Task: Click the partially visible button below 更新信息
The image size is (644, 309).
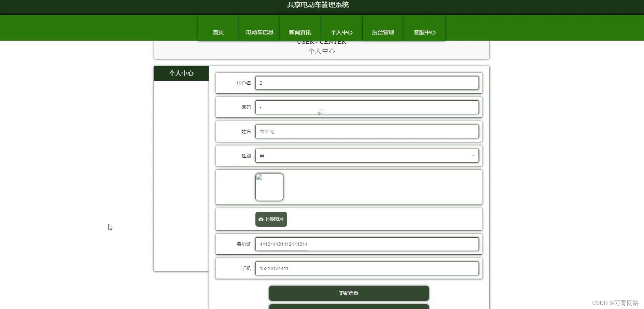Action: point(349,307)
